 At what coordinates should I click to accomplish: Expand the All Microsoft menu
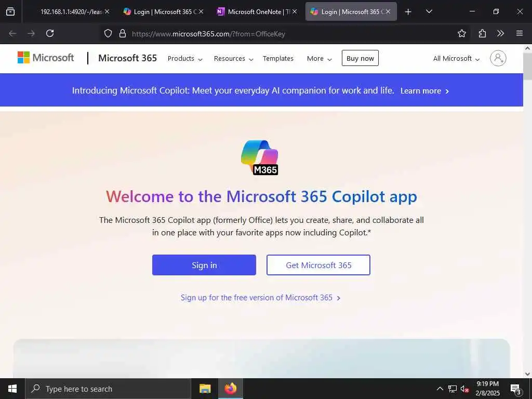coord(456,58)
